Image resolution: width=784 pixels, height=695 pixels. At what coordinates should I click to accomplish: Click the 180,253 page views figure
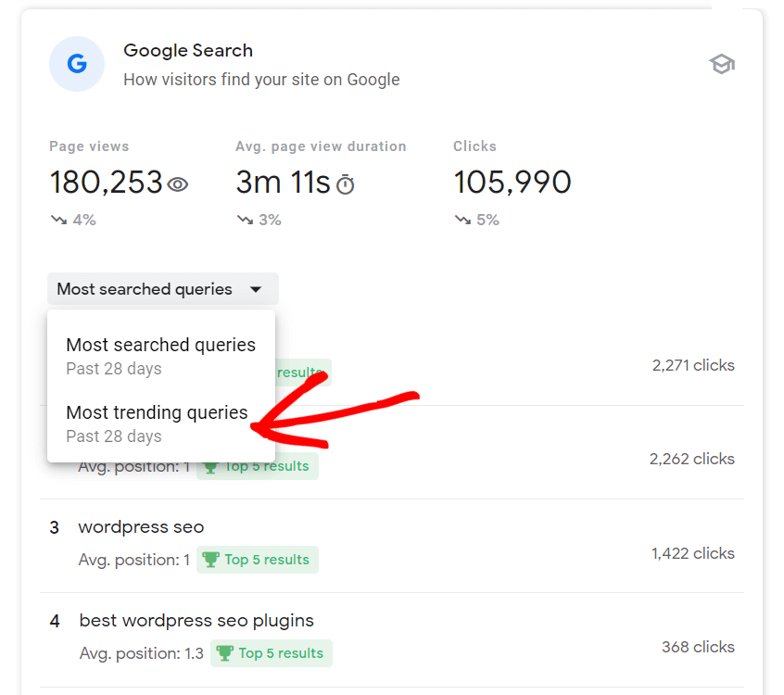pyautogui.click(x=107, y=183)
